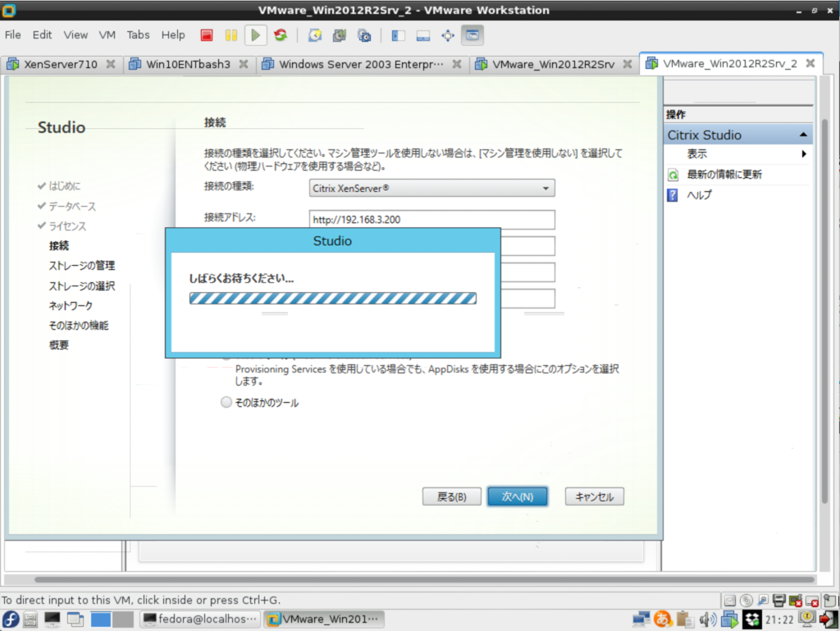Open the Tabs menu

tap(138, 34)
